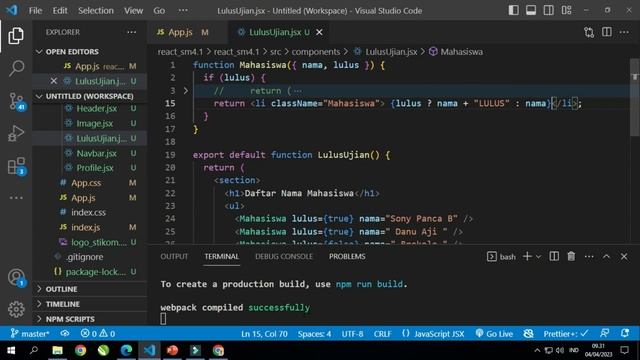
Task: Customize layout icon in title bar
Action: pyautogui.click(x=567, y=11)
